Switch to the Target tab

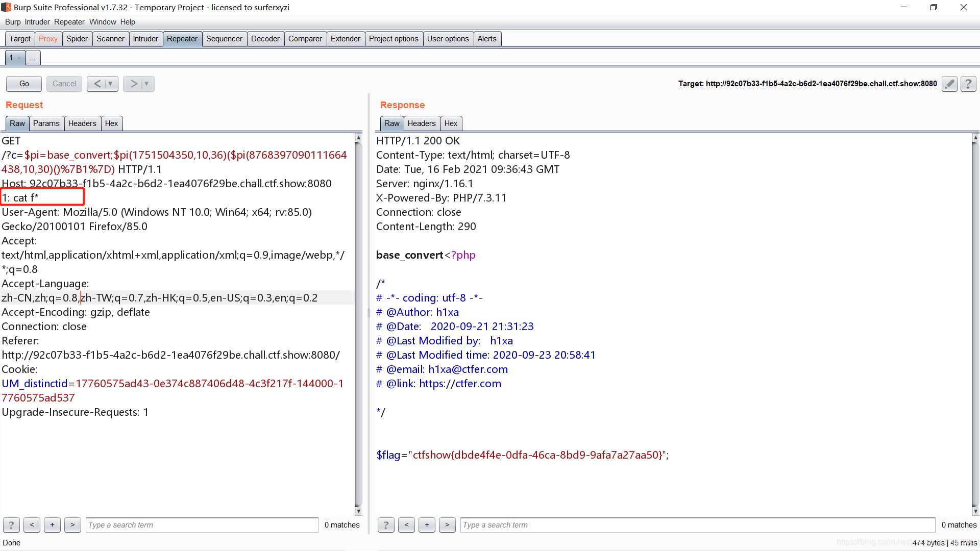point(20,39)
